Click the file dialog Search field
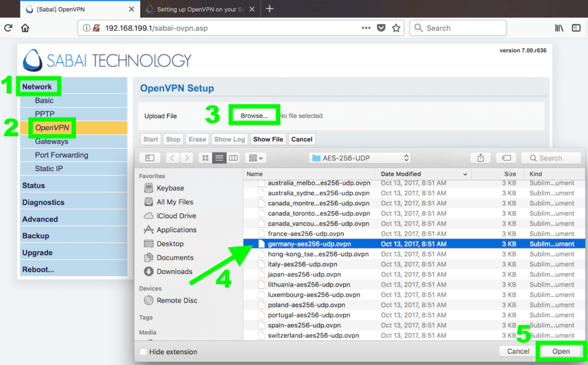 (x=551, y=158)
